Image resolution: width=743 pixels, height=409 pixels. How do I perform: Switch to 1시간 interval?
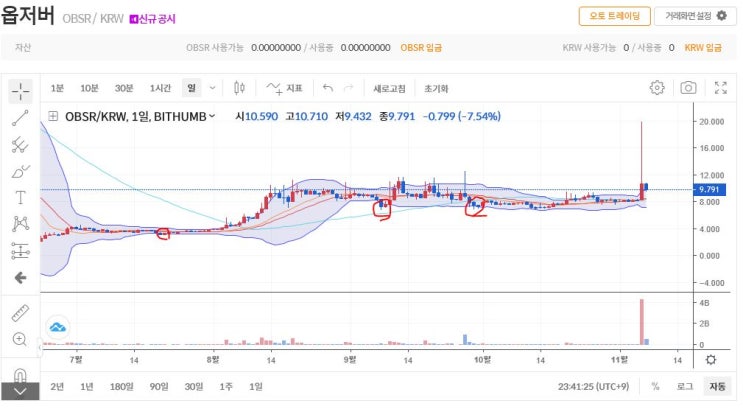(160, 88)
